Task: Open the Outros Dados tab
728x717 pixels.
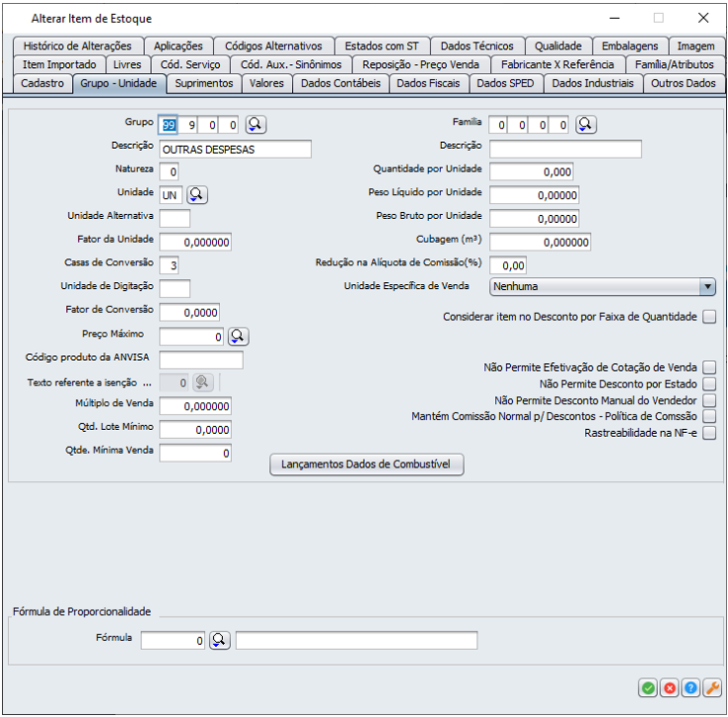Action: pyautogui.click(x=683, y=84)
